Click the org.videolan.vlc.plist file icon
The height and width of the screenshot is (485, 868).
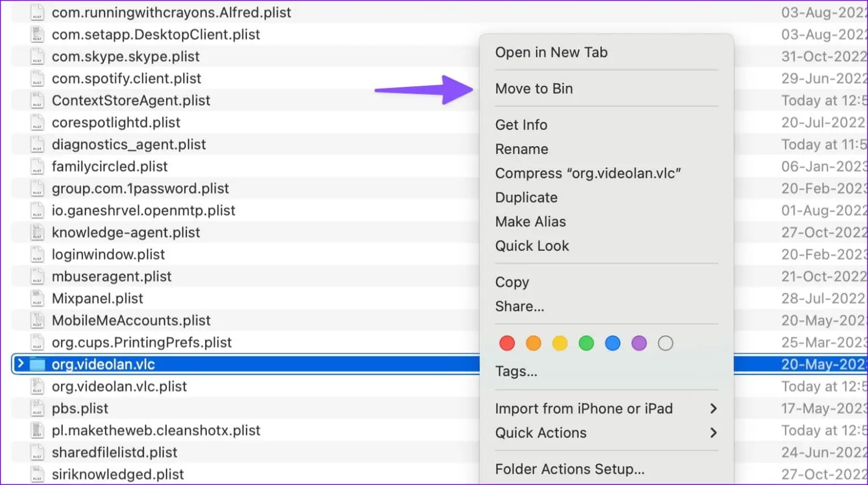coord(37,387)
